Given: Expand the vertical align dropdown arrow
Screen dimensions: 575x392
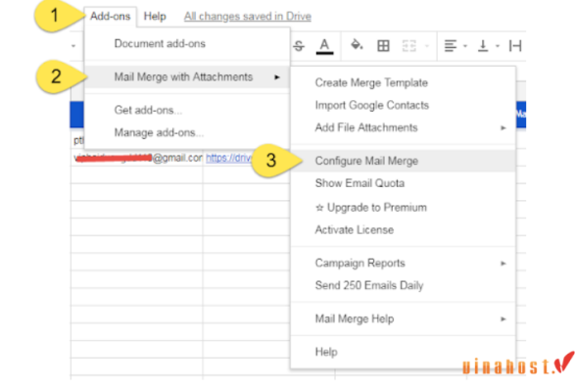Looking at the screenshot, I should point(498,46).
